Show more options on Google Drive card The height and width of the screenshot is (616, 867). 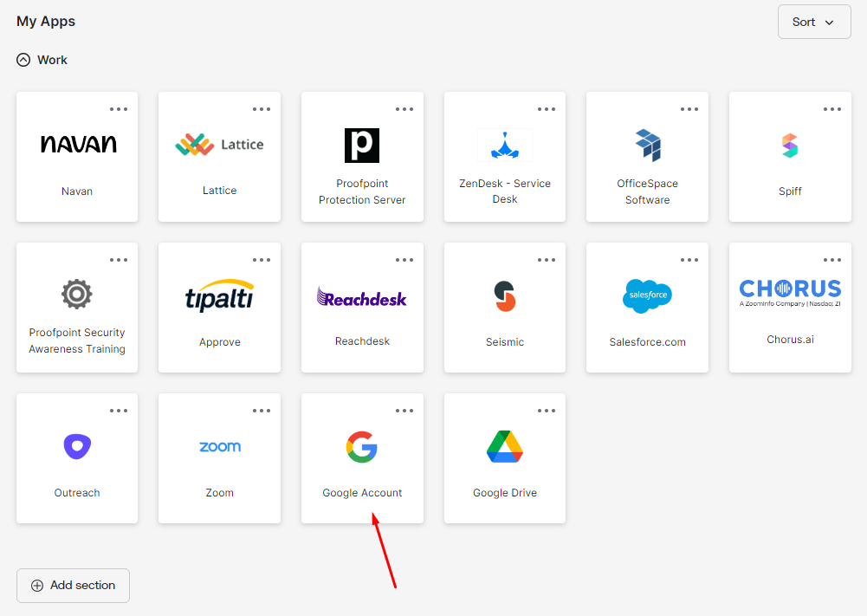(547, 411)
